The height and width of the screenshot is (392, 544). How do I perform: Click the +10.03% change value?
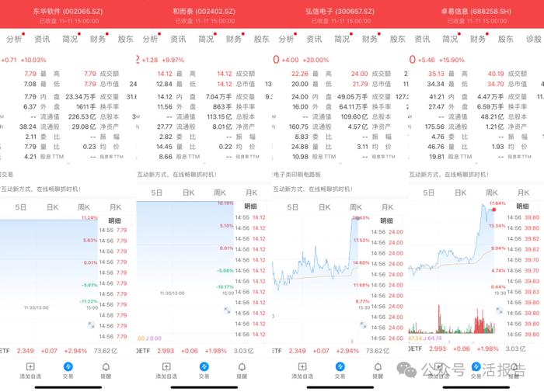(x=33, y=60)
